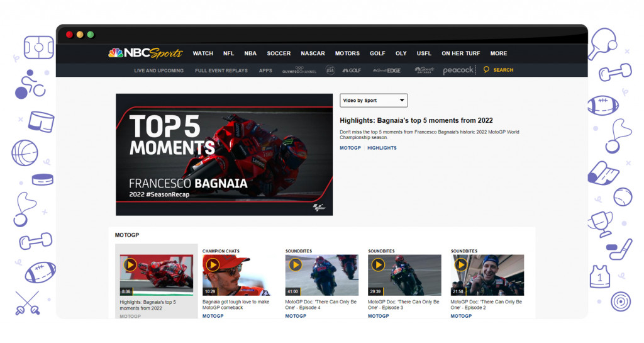Click the search magnifier icon
Screen dimensions: 644x343
click(486, 69)
